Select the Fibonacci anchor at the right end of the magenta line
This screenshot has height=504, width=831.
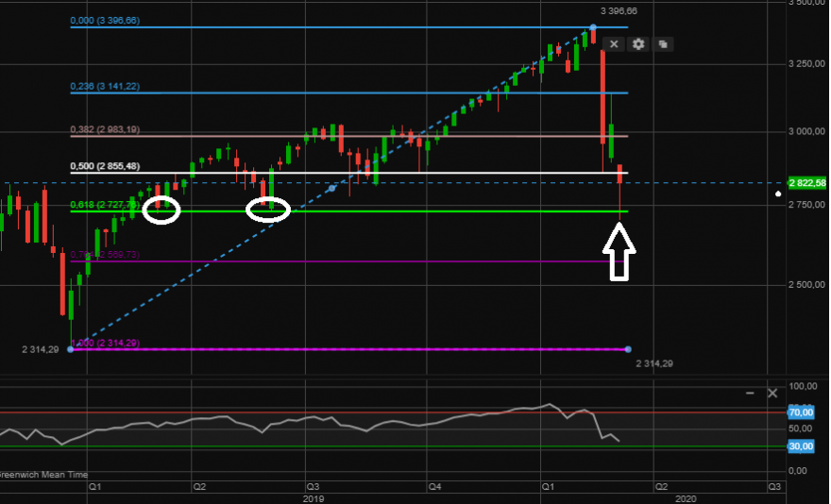[628, 349]
